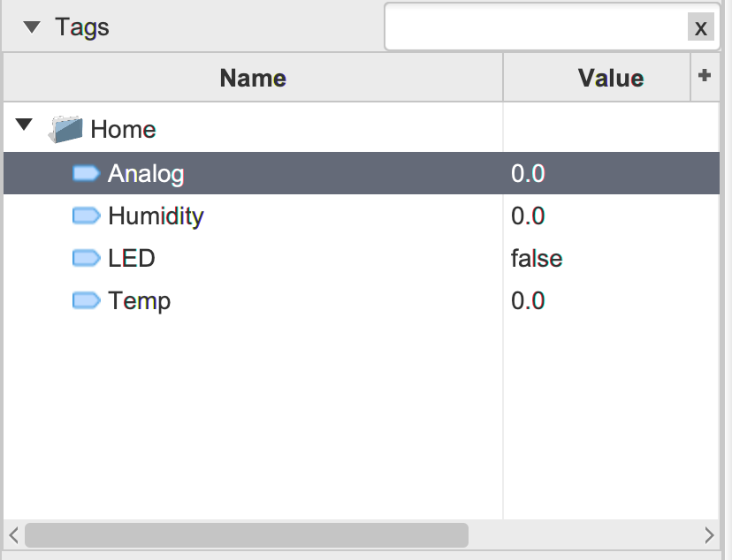Sort by the Value column header
The width and height of the screenshot is (732, 560).
(x=610, y=78)
